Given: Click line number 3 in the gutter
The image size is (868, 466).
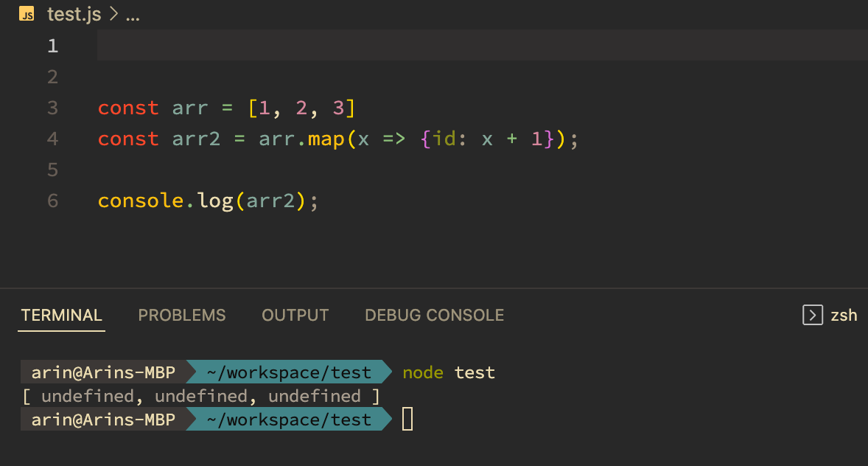Looking at the screenshot, I should 52,108.
